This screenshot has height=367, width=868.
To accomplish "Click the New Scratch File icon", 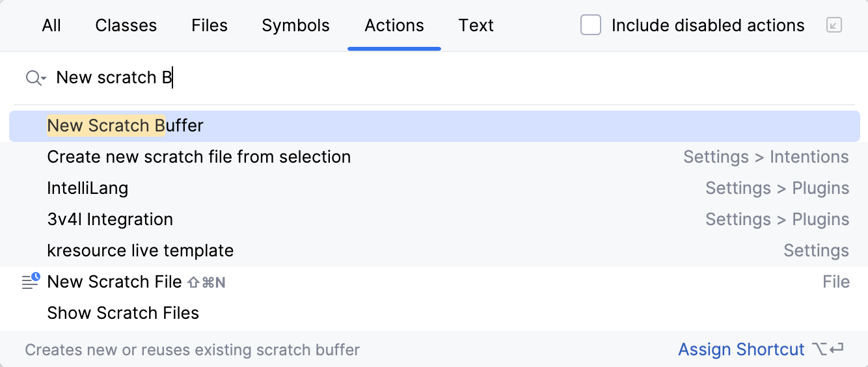I will click(31, 281).
